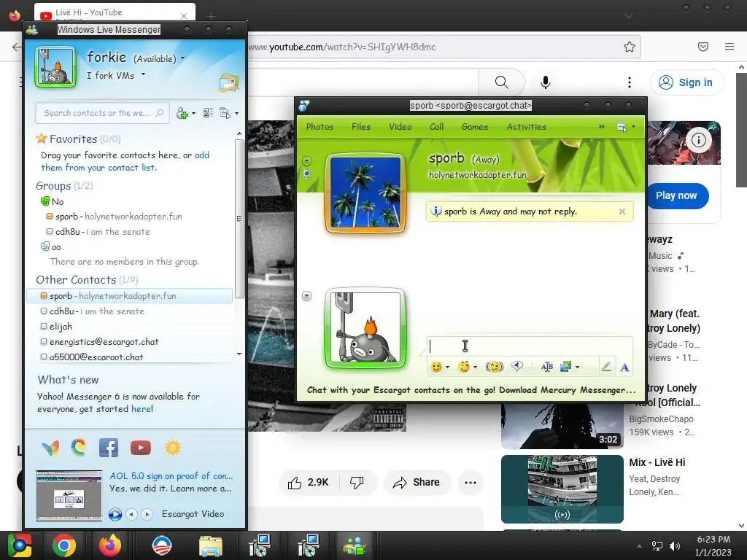This screenshot has width=747, height=560.
Task: Click the Mix - Livë Hi video thumbnail
Action: [562, 489]
